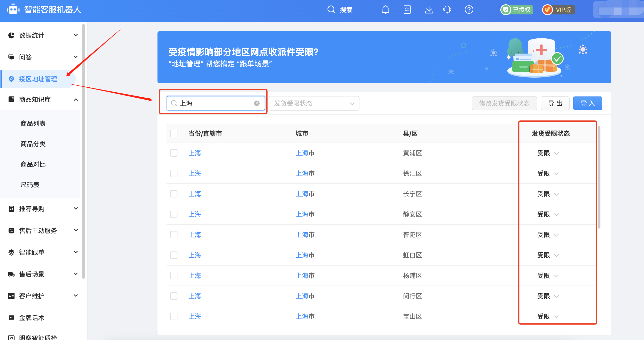Expand the 智能跟单 menu chevron
This screenshot has height=340, width=644.
click(x=76, y=252)
